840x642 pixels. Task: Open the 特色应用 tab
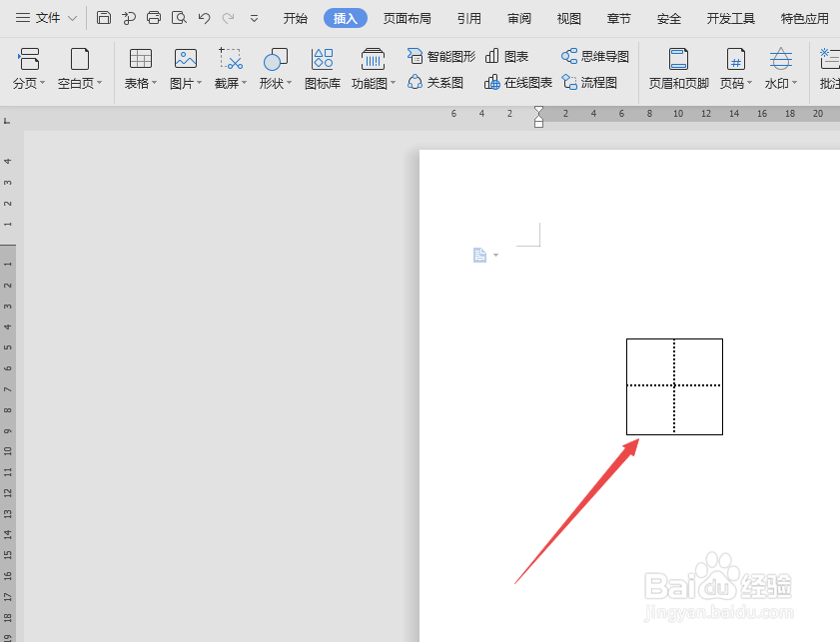pyautogui.click(x=805, y=18)
